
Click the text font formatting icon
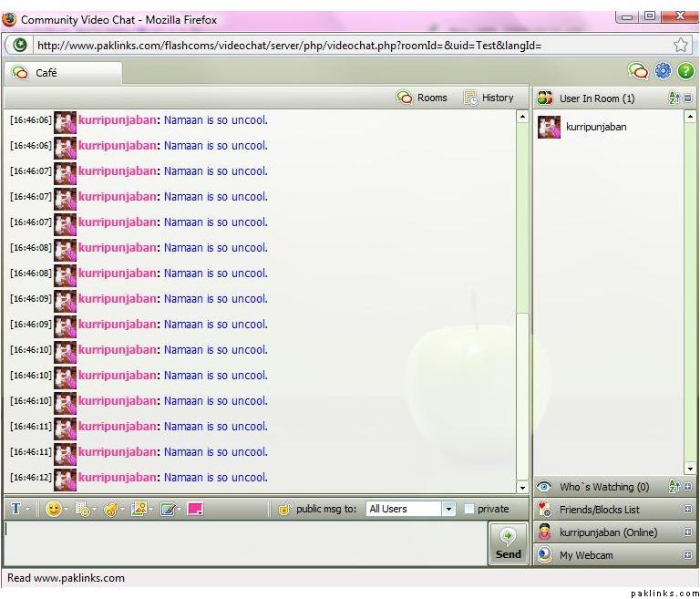pyautogui.click(x=16, y=509)
